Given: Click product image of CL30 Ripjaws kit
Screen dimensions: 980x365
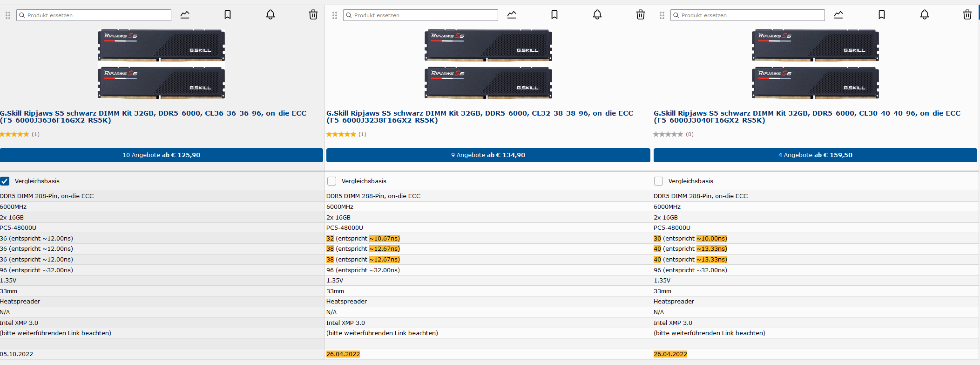Looking at the screenshot, I should (x=815, y=64).
